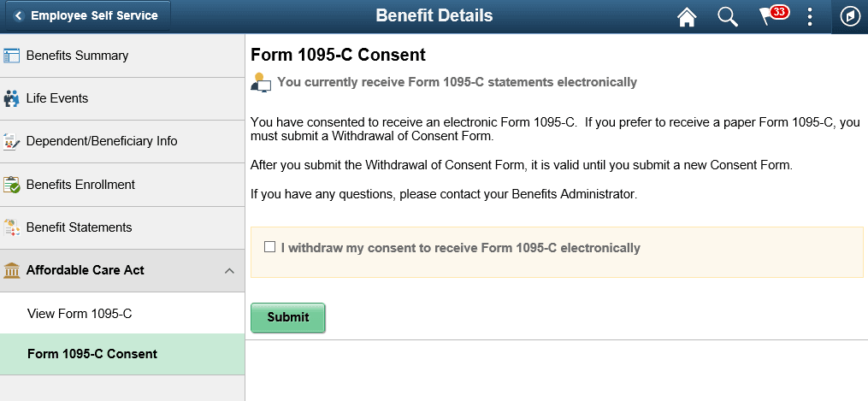Click the Benefits Enrollment clipboard icon
This screenshot has height=401, width=868.
(11, 185)
